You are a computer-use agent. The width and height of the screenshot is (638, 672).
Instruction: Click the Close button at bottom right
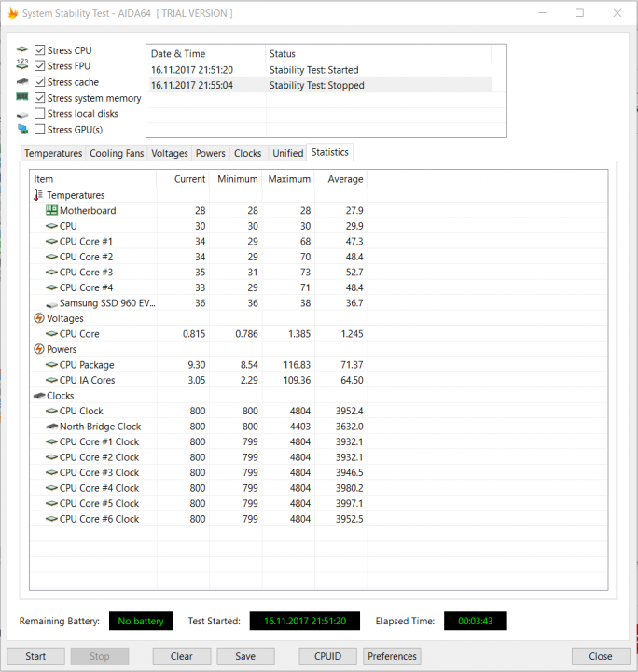point(601,656)
